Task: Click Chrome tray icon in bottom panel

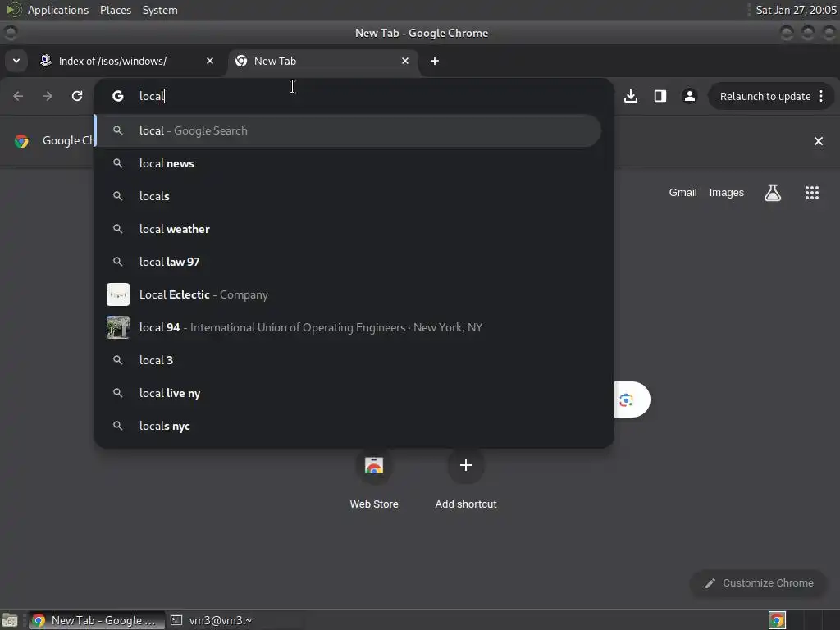Action: click(x=777, y=620)
